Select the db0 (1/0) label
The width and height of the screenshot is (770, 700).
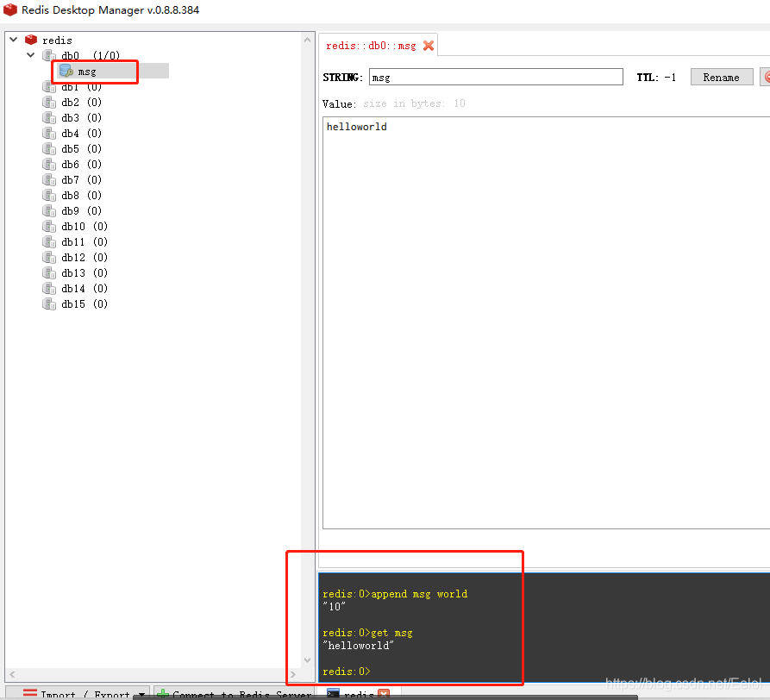(x=91, y=55)
